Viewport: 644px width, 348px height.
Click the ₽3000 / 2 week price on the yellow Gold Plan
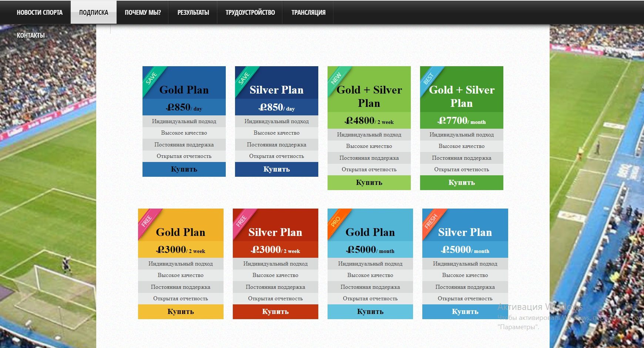tap(181, 250)
